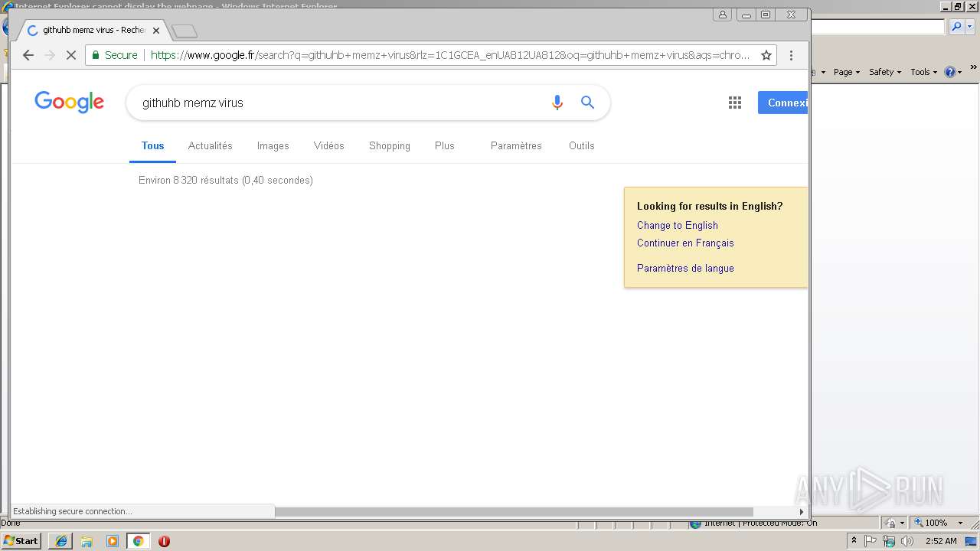Open the Internet Explorer Tools menu
Viewport: 980px width, 551px height.
point(923,72)
